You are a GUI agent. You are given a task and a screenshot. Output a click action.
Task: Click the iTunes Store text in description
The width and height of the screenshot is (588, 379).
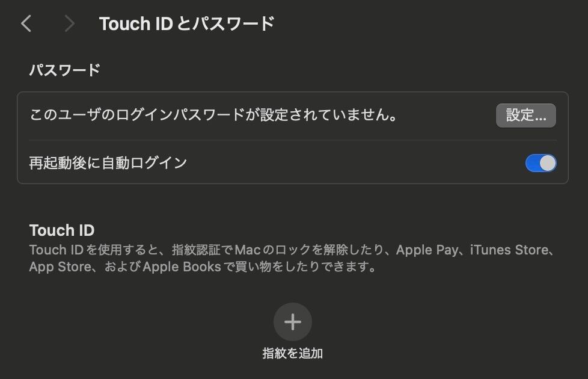[509, 250]
